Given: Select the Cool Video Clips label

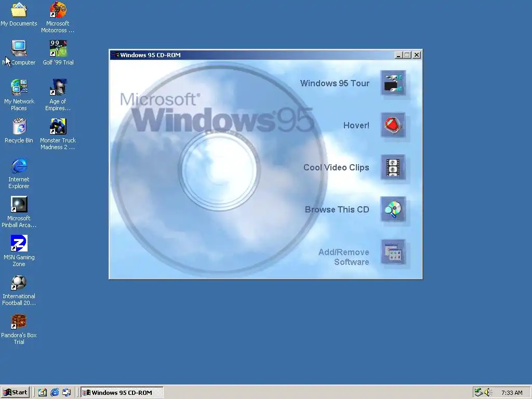Looking at the screenshot, I should [x=336, y=167].
